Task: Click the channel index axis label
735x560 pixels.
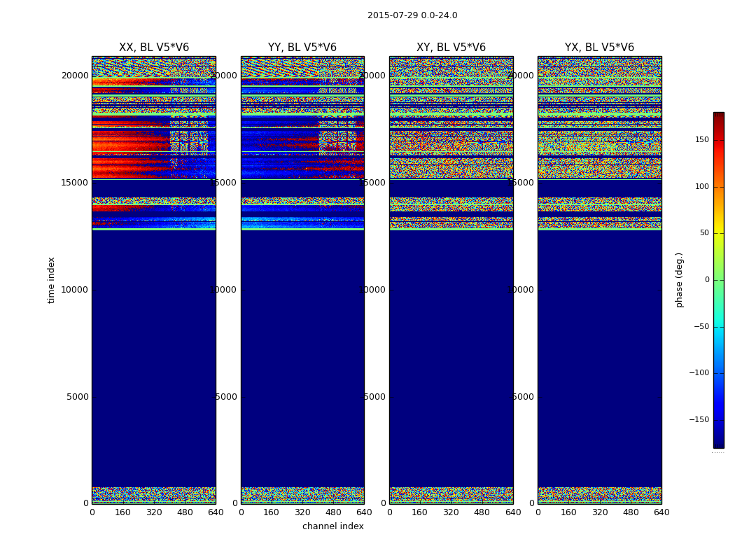Action: pyautogui.click(x=332, y=526)
